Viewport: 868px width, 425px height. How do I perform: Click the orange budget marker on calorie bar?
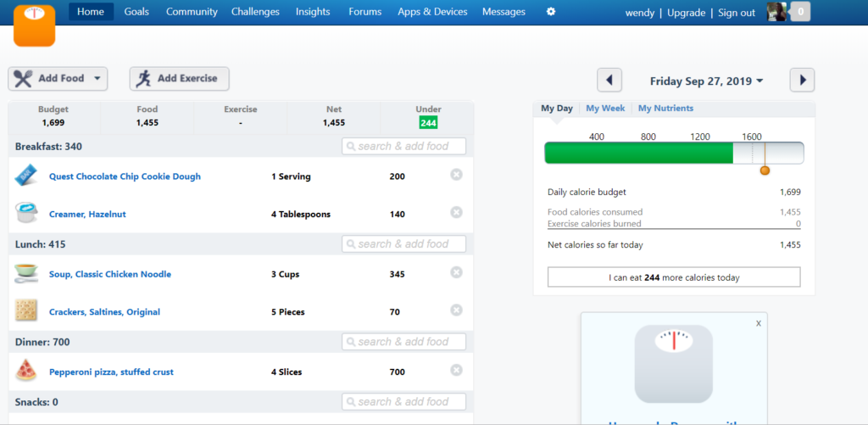765,171
